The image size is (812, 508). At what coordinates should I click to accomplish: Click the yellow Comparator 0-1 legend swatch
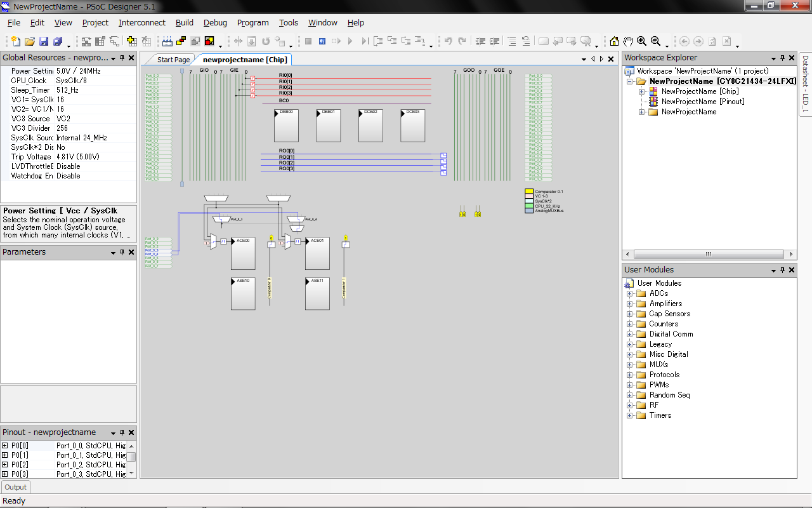click(x=529, y=191)
